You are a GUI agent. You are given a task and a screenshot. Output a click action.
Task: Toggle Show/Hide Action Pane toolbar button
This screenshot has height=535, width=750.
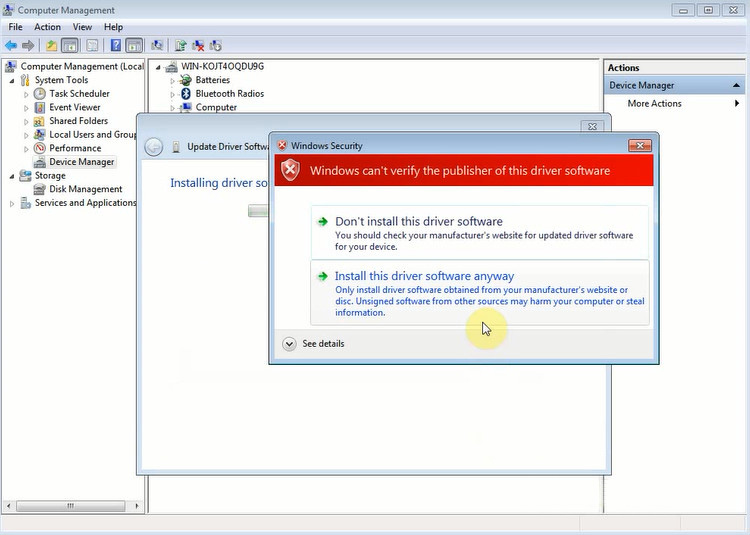(134, 46)
